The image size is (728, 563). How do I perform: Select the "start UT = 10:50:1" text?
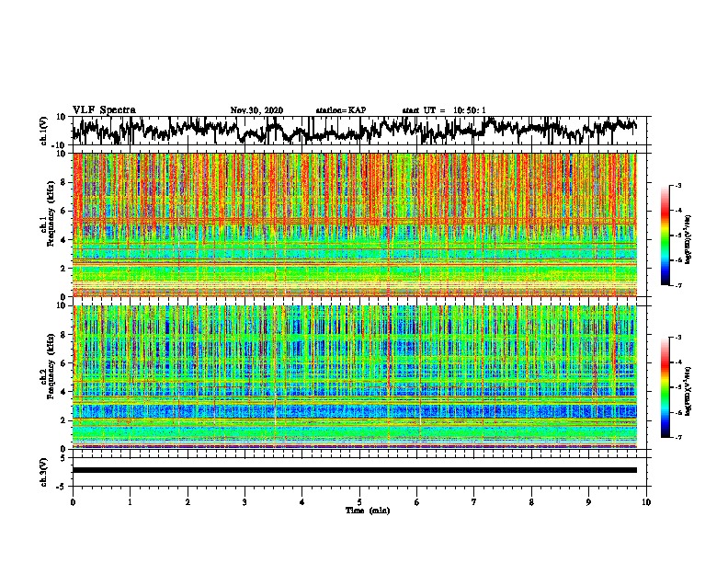[x=443, y=110]
